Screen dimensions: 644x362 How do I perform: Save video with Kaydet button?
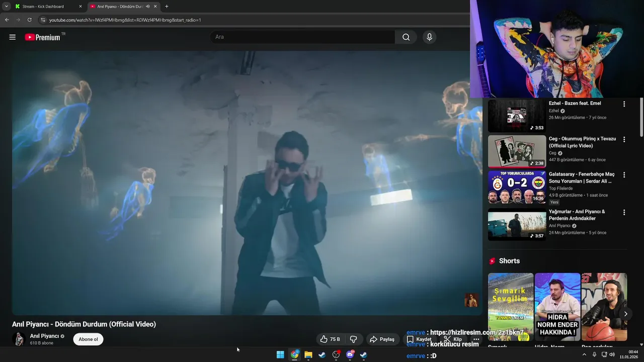419,339
